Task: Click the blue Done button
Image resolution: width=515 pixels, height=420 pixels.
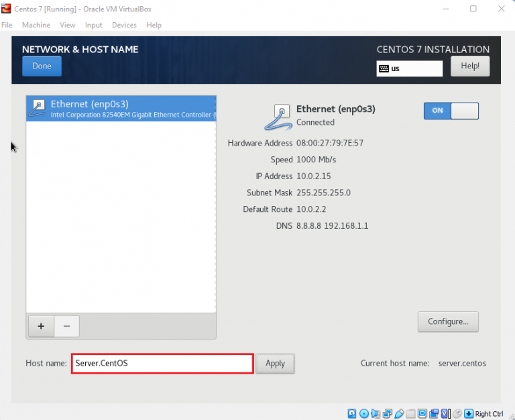Action: pyautogui.click(x=42, y=66)
